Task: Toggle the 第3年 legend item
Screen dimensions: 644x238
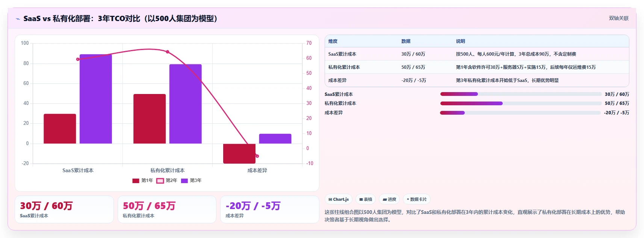Action: coord(191,180)
